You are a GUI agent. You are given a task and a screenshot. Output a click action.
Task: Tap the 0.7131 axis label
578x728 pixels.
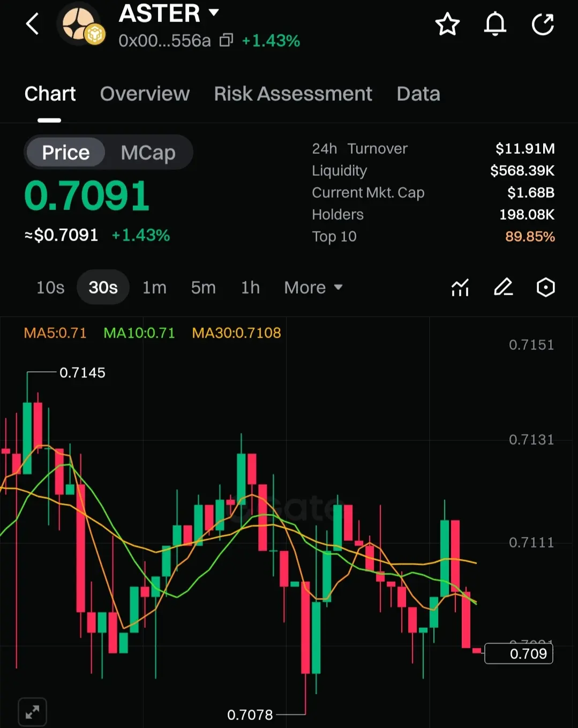click(x=531, y=440)
